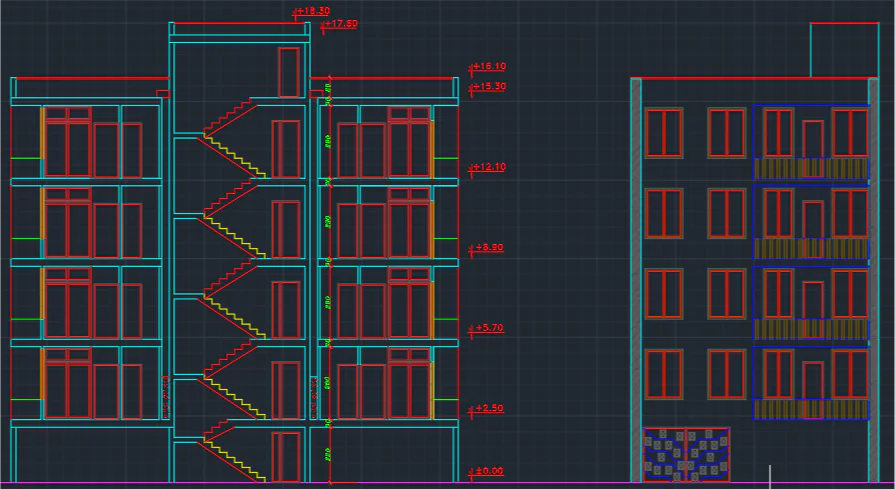This screenshot has height=489, width=895.
Task: Click the +15.30 elevation label
Action: coord(490,87)
